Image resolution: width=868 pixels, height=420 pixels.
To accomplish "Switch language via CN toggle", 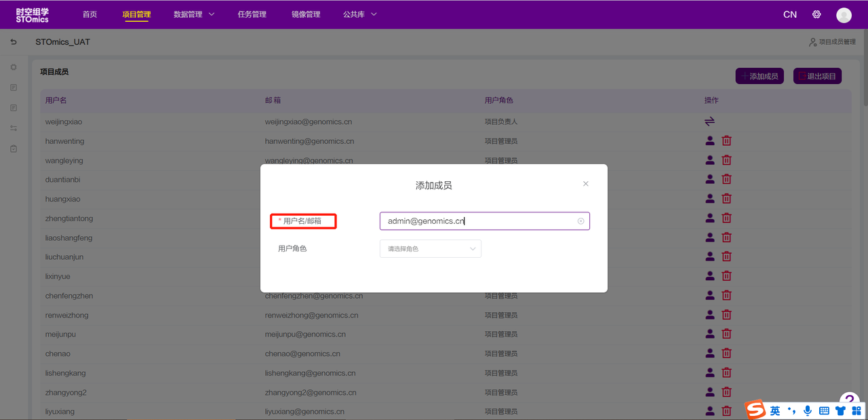I will click(x=790, y=14).
